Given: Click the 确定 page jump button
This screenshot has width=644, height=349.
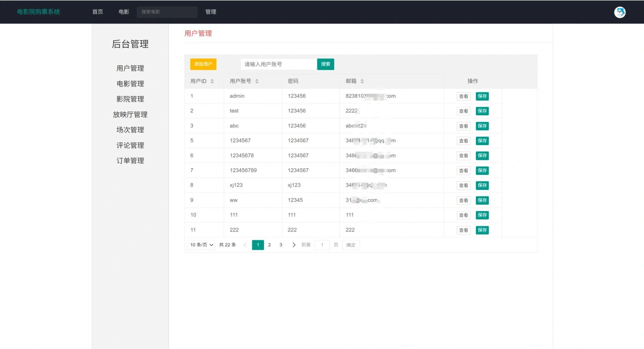Looking at the screenshot, I should pyautogui.click(x=350, y=245).
